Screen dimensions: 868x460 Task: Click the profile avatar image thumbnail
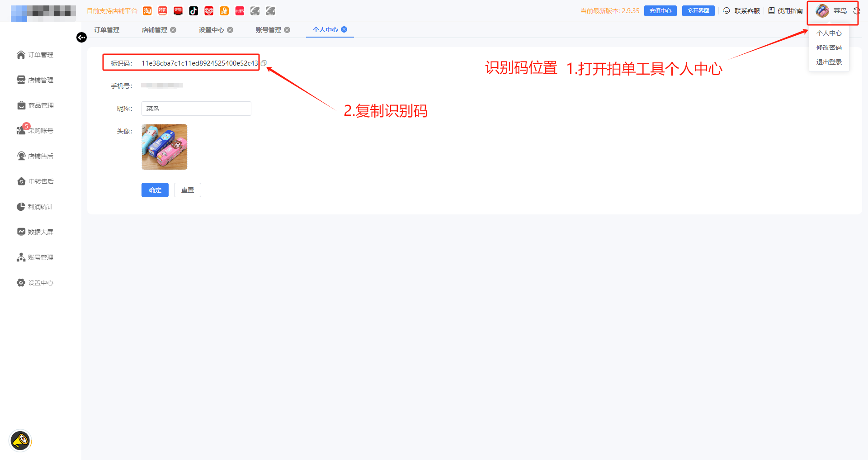click(165, 147)
